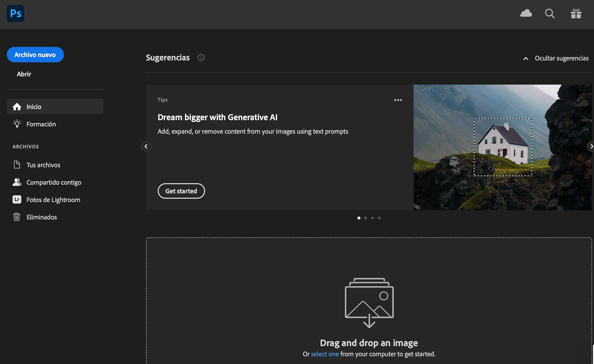The height and width of the screenshot is (364, 594).
Task: Open the tip card three-dots menu
Action: point(398,100)
